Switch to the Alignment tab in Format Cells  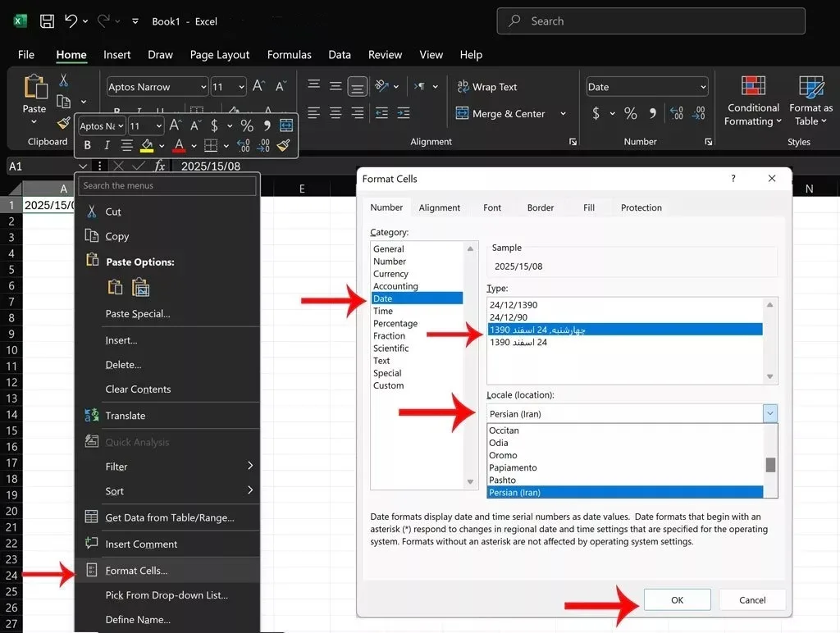440,207
